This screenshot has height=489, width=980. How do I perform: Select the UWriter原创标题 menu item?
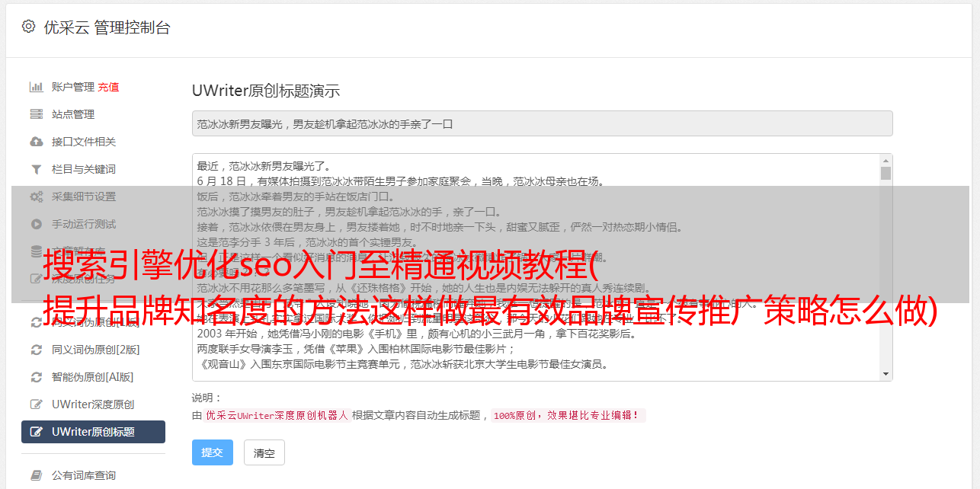coord(93,432)
